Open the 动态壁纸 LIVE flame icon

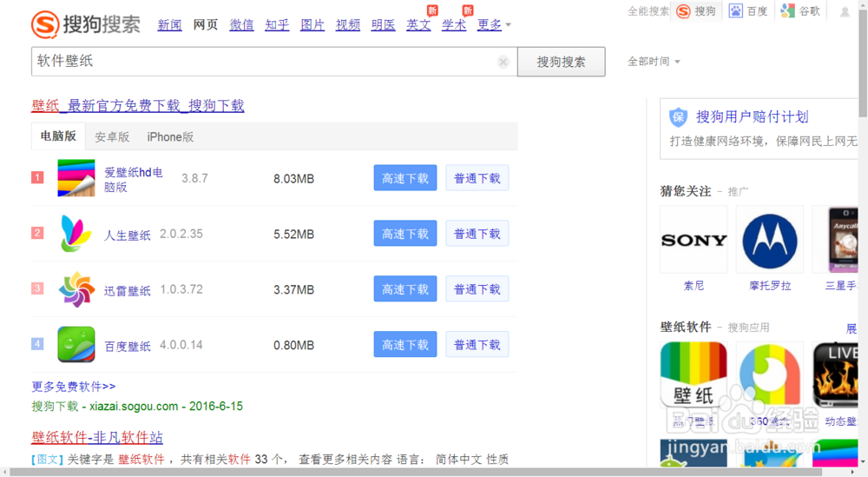[x=836, y=374]
